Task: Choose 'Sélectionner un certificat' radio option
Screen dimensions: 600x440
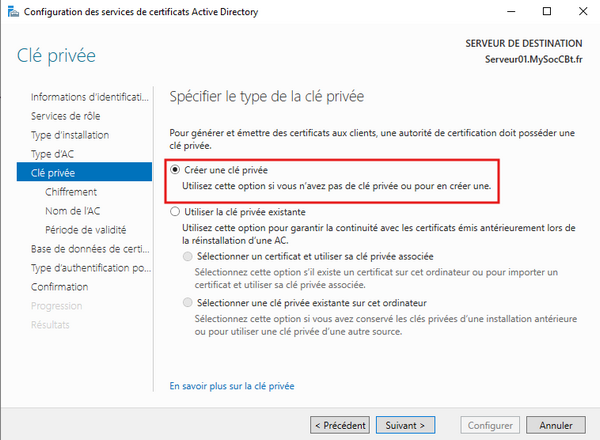Action: point(190,257)
